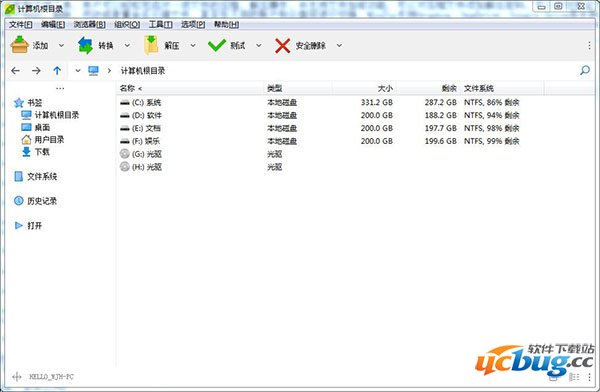Click the HELLO_WJM-PC status bar text
The width and height of the screenshot is (600, 392).
click(x=51, y=377)
